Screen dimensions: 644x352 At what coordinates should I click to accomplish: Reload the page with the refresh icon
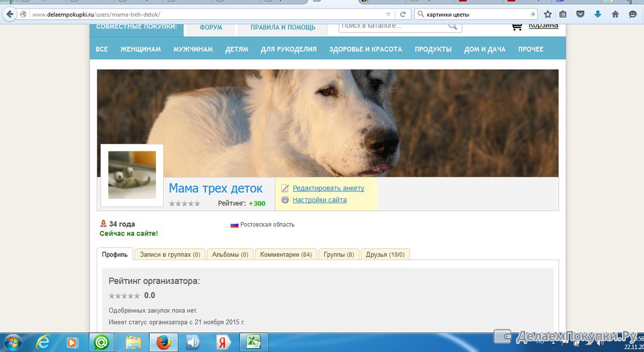pos(402,15)
